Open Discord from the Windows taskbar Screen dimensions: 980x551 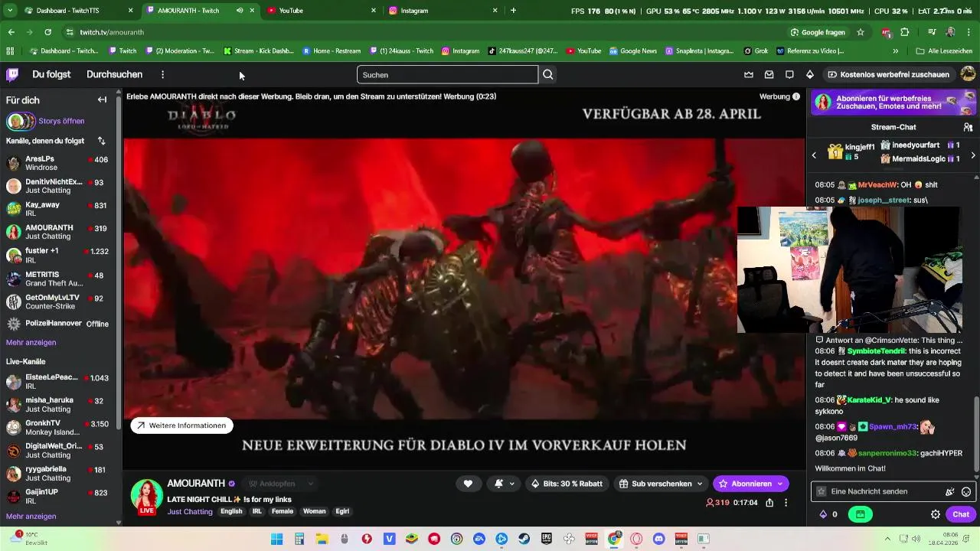click(658, 539)
